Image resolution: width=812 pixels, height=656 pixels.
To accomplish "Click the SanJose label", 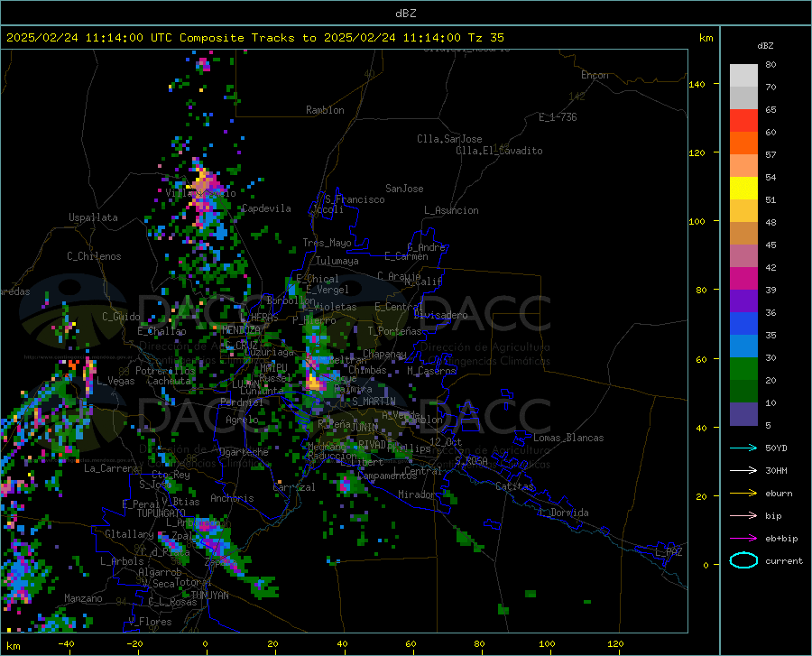I will [404, 189].
